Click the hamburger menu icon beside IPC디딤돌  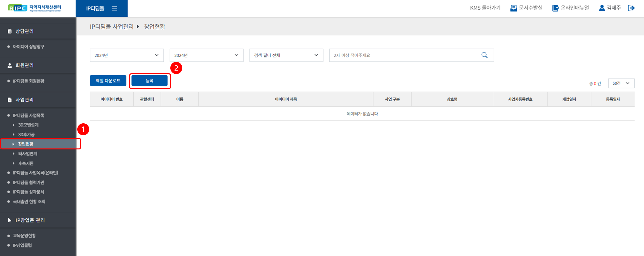tap(114, 8)
